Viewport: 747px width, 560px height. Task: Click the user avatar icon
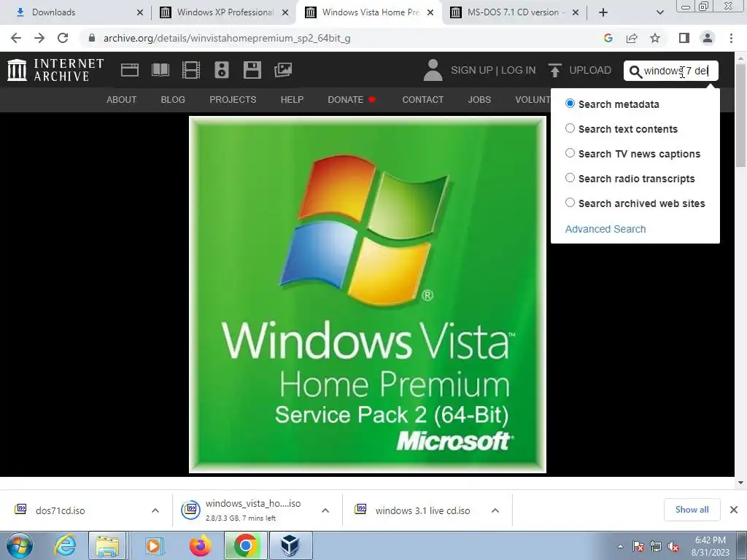pyautogui.click(x=433, y=70)
